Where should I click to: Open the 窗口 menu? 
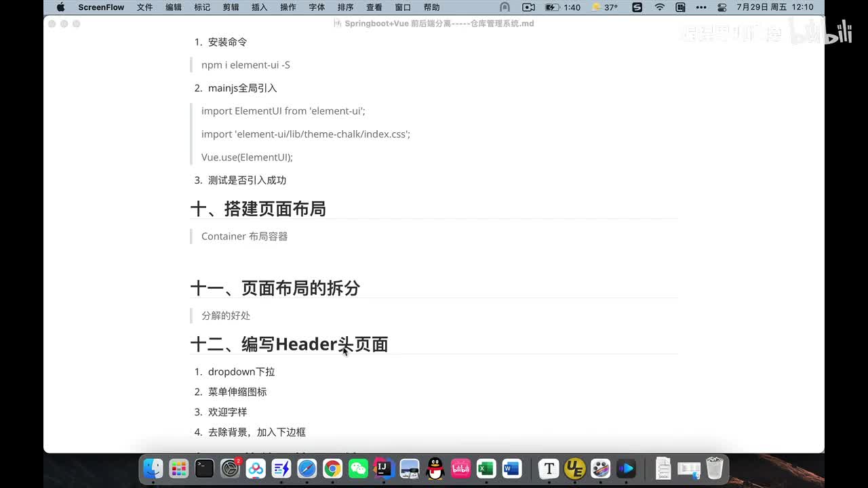tap(403, 7)
